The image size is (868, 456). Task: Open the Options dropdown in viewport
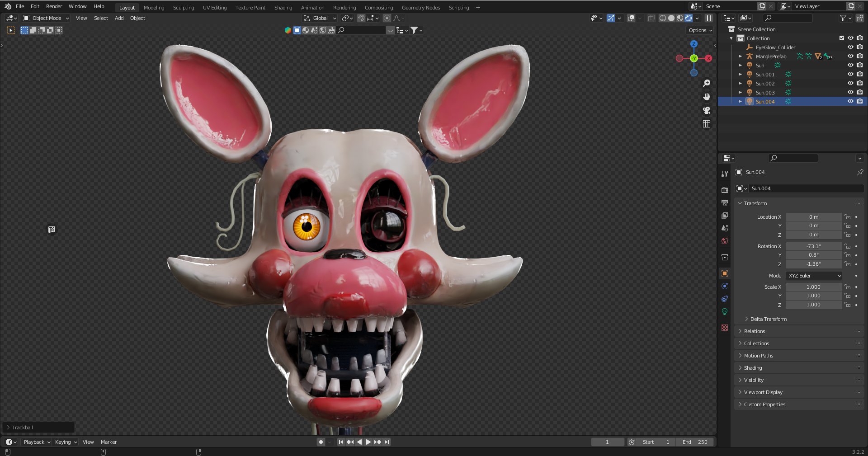point(700,30)
